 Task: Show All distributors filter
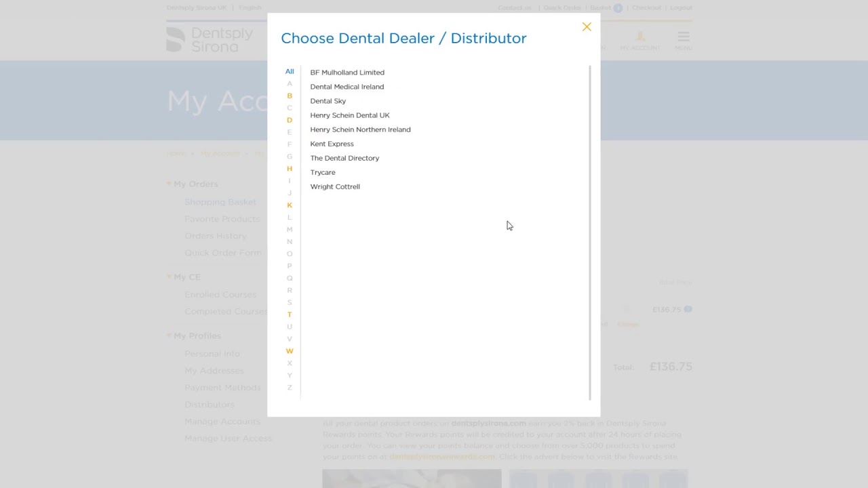pos(290,71)
